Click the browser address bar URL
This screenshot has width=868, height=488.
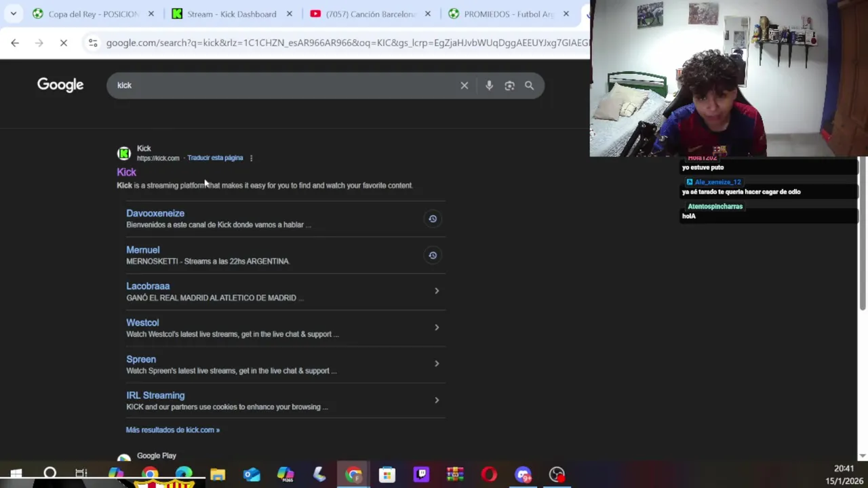pyautogui.click(x=347, y=43)
